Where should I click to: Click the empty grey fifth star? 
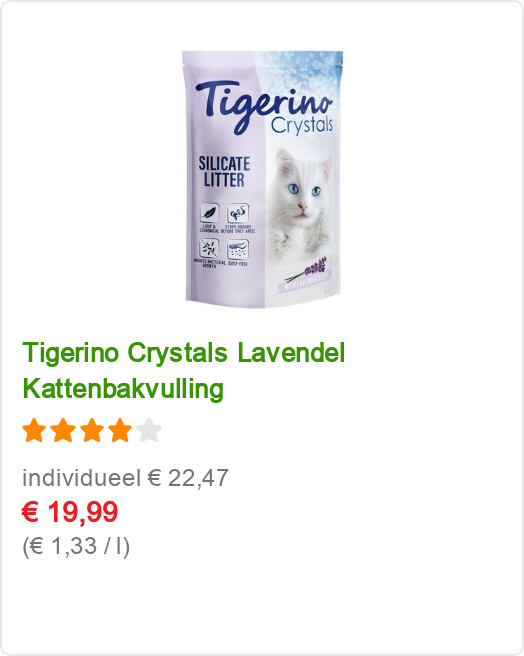click(149, 430)
